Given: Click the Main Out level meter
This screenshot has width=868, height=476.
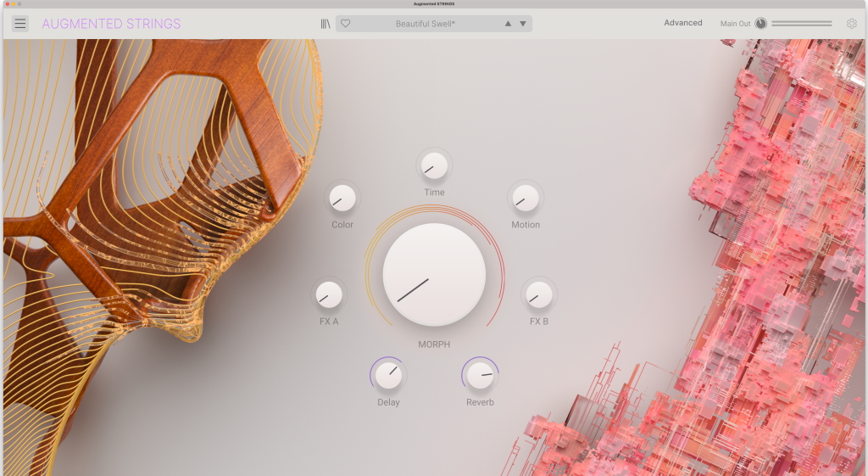Looking at the screenshot, I should coord(802,23).
